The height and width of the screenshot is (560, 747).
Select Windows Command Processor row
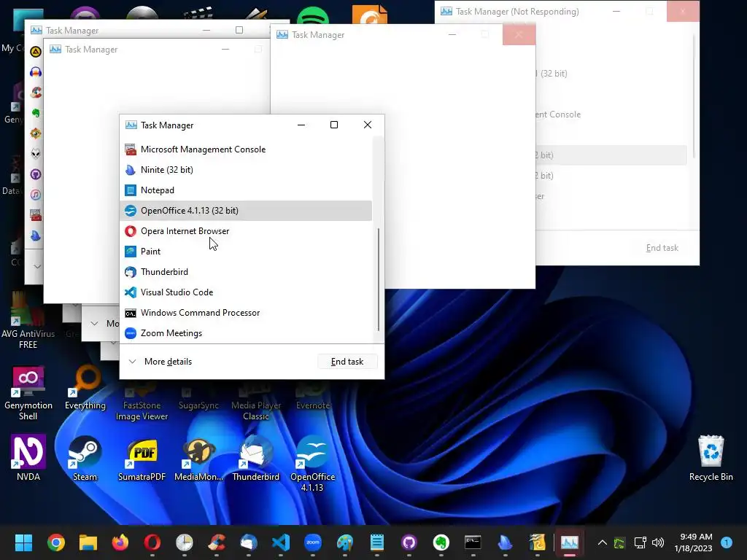(x=246, y=313)
